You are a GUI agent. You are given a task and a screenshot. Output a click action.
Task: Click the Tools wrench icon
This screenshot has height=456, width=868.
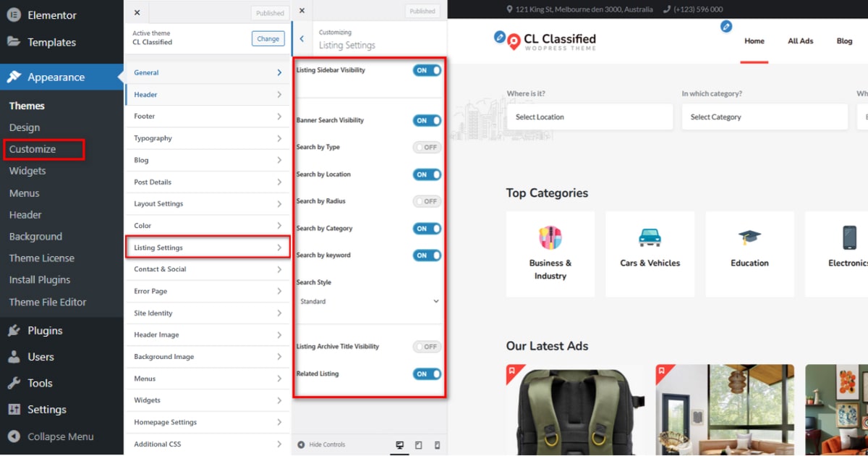pyautogui.click(x=14, y=383)
